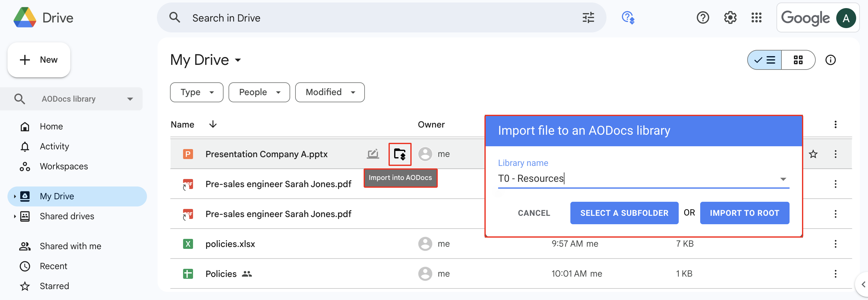Image resolution: width=868 pixels, height=300 pixels.
Task: Open Shared with me
Action: (70, 246)
